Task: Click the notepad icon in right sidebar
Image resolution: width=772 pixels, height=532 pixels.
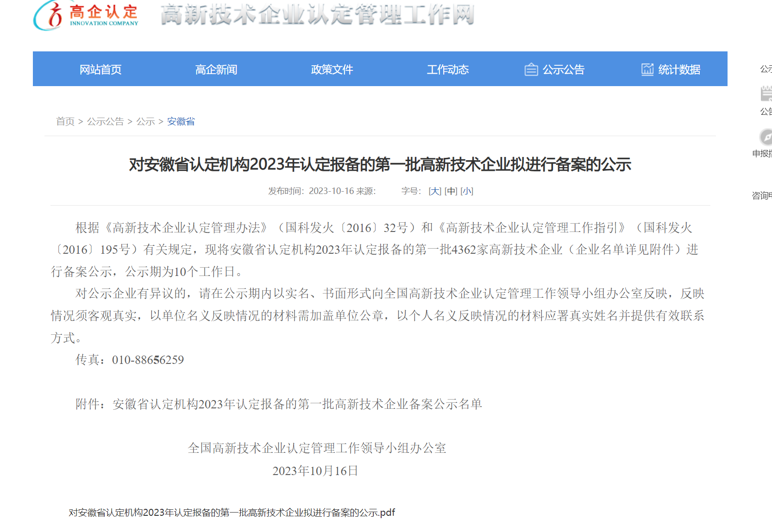Action: click(x=766, y=94)
